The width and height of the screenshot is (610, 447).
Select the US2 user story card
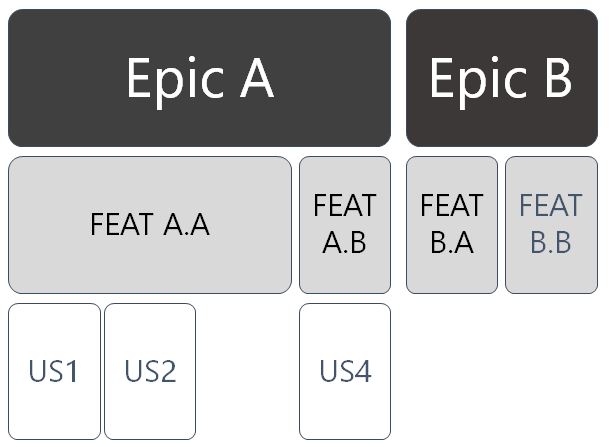[x=150, y=372]
